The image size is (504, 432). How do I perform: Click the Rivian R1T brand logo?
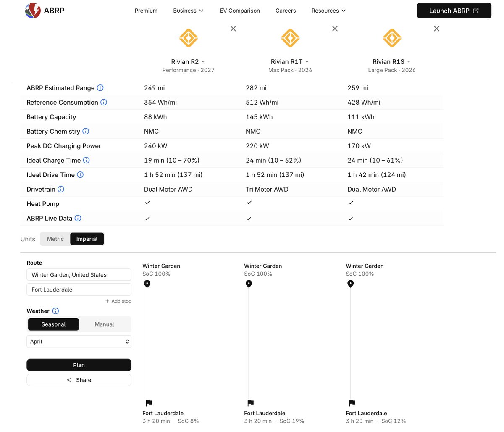click(290, 38)
